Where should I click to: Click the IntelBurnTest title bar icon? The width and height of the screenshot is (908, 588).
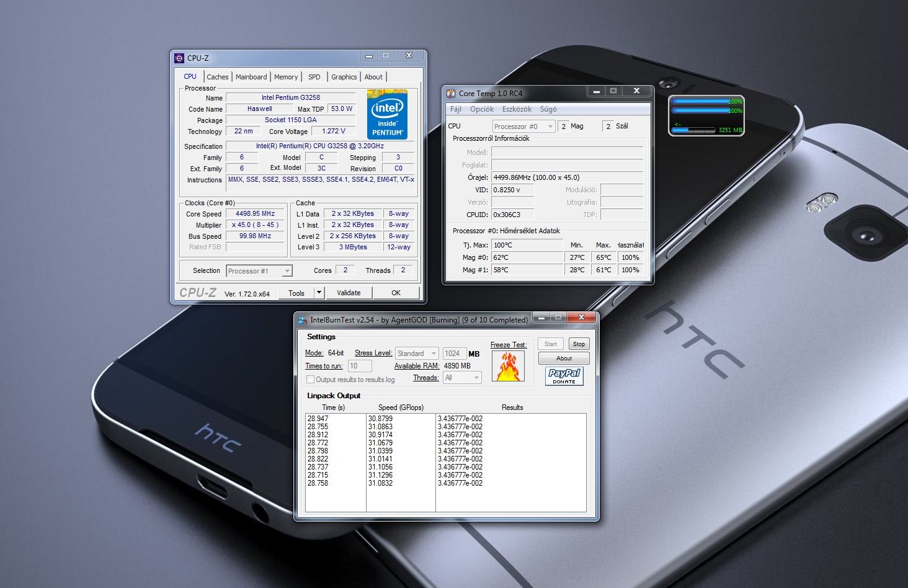(x=303, y=320)
